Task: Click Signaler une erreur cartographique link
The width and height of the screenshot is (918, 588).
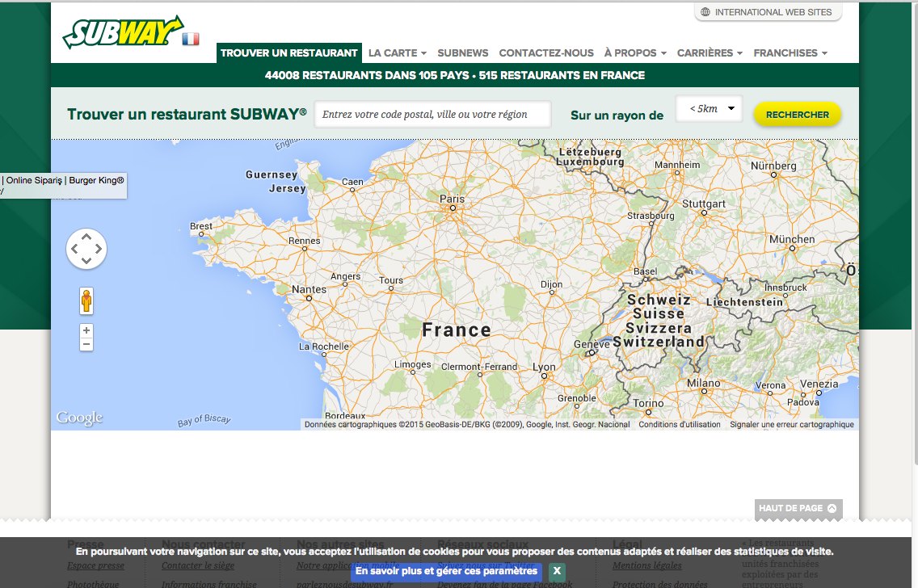Action: (792, 425)
